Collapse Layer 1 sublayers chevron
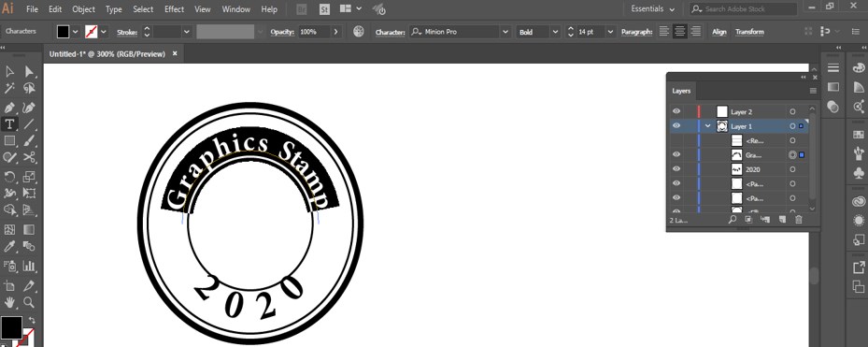The height and width of the screenshot is (347, 868). [x=708, y=126]
